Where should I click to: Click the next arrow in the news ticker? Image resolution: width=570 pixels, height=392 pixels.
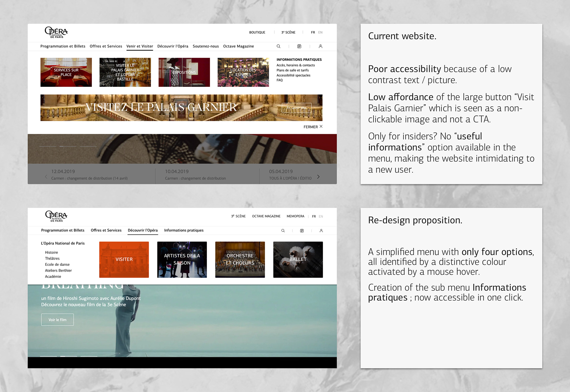click(x=318, y=177)
